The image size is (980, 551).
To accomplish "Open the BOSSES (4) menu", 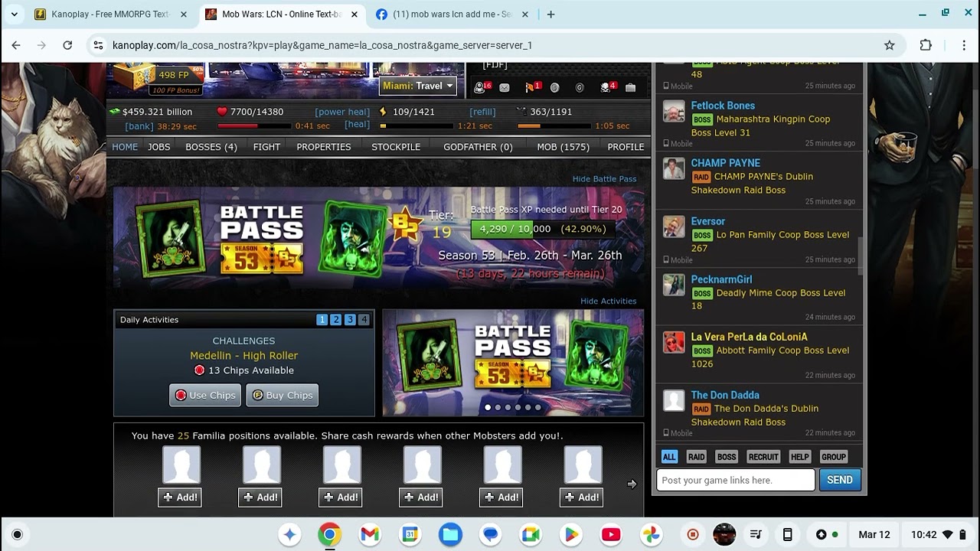I will 211,147.
